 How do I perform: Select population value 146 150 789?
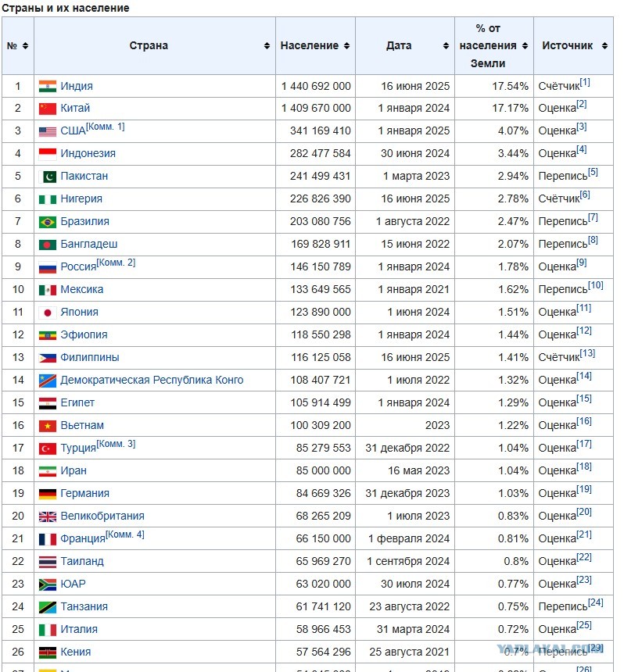tap(321, 267)
